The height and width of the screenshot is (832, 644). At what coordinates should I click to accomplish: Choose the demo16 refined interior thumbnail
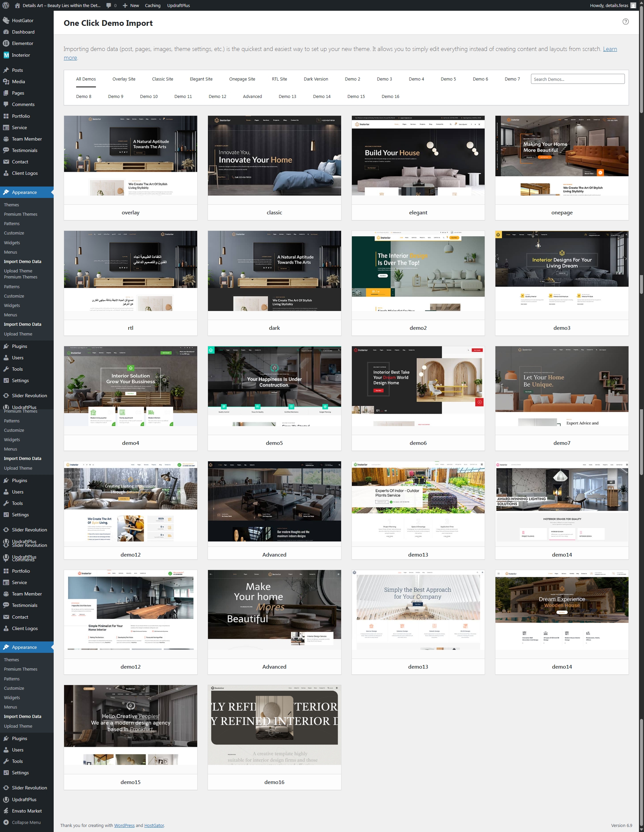click(x=274, y=725)
